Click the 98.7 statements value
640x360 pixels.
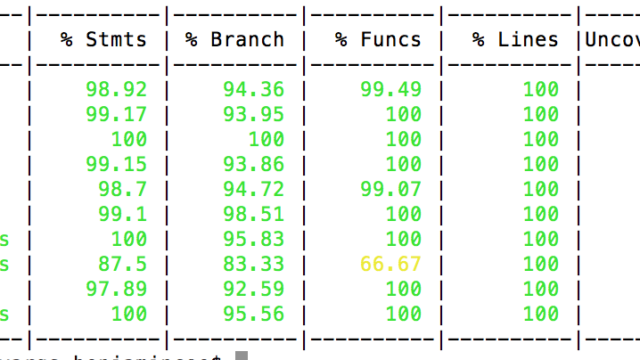pyautogui.click(x=122, y=189)
